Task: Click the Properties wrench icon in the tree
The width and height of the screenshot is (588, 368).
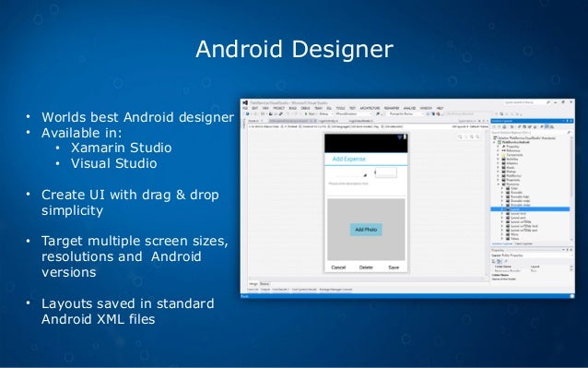Action: [x=503, y=147]
